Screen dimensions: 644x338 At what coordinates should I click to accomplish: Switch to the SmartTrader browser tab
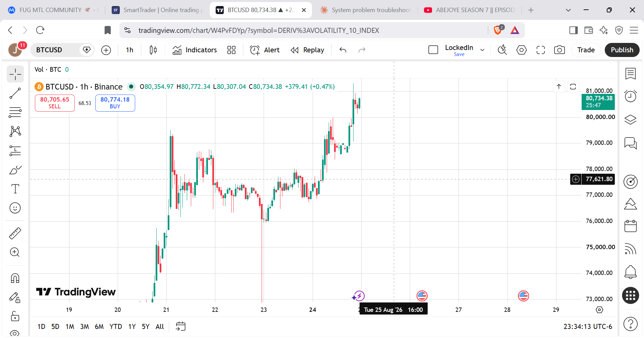coord(158,10)
